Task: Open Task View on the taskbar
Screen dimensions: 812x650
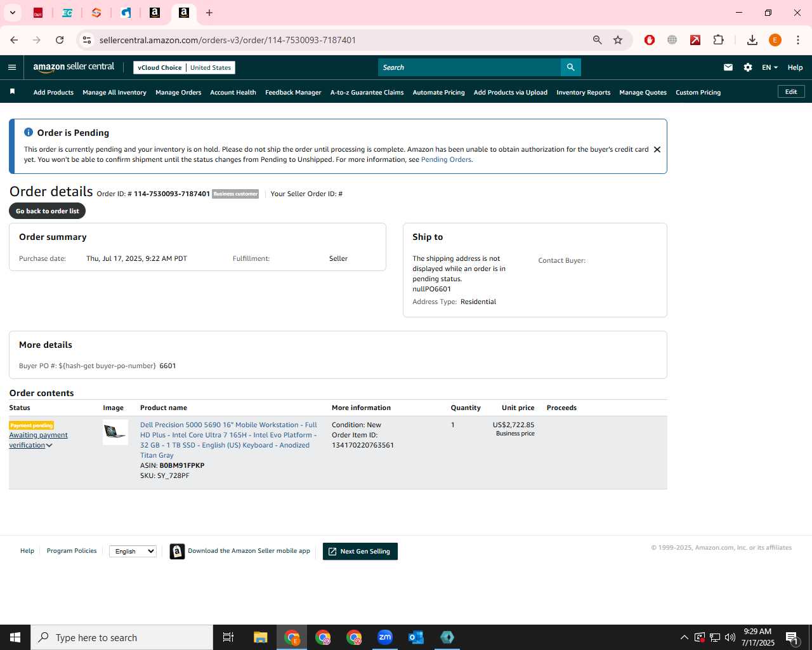Action: point(228,637)
